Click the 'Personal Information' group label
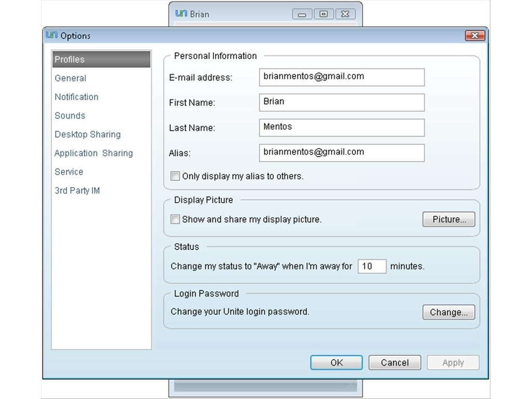 [216, 56]
